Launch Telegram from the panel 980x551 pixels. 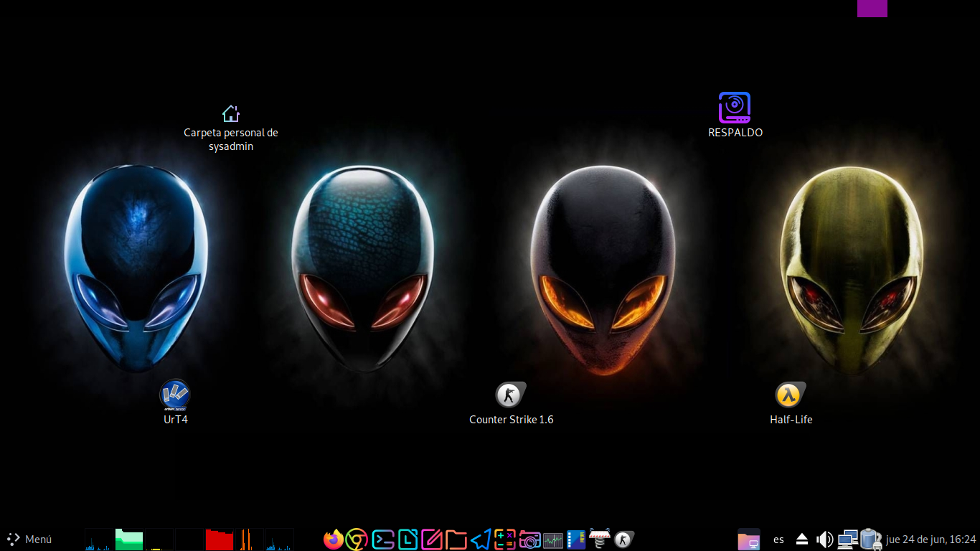[x=481, y=539]
